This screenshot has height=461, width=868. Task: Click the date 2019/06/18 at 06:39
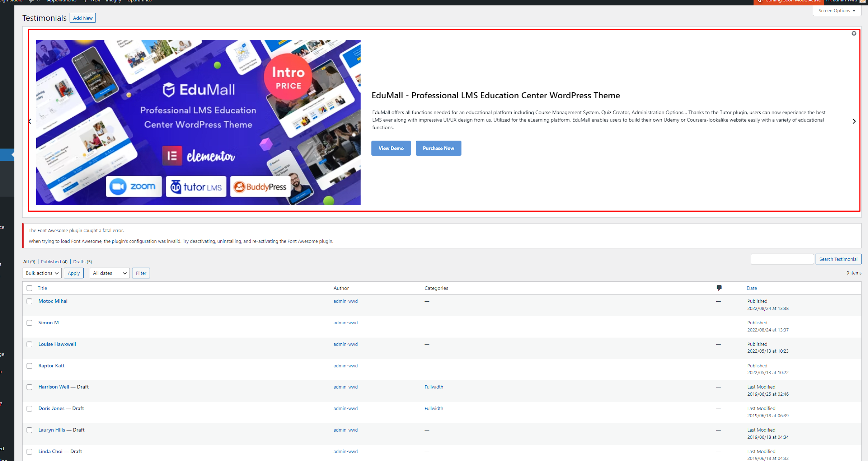(x=768, y=415)
